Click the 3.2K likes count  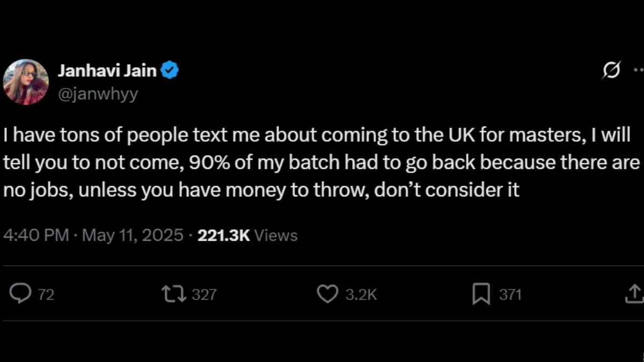tap(361, 294)
